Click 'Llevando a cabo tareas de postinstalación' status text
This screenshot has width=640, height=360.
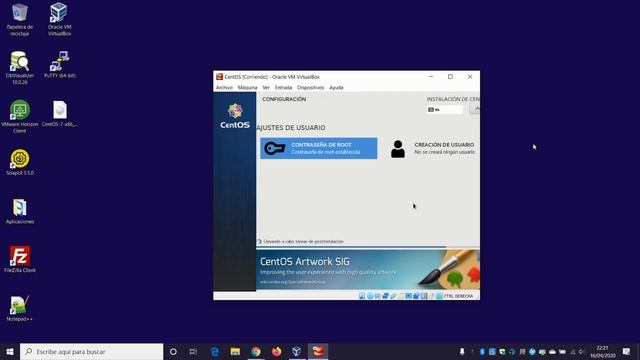point(303,242)
